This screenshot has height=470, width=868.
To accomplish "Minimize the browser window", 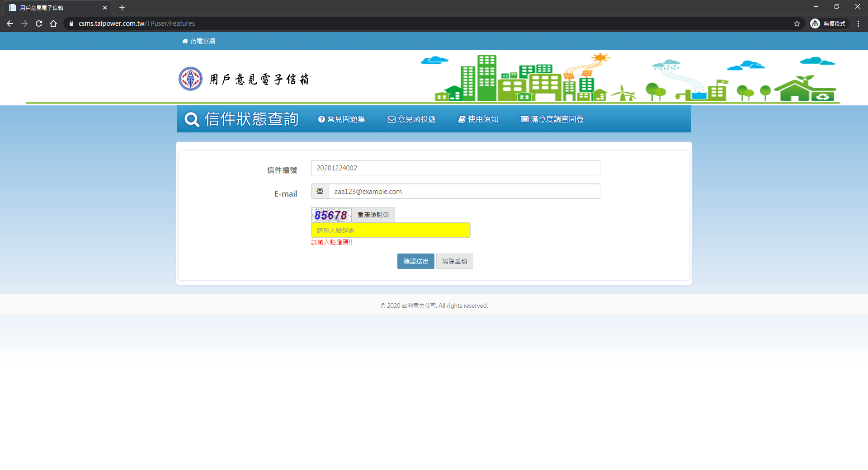I will pyautogui.click(x=816, y=7).
